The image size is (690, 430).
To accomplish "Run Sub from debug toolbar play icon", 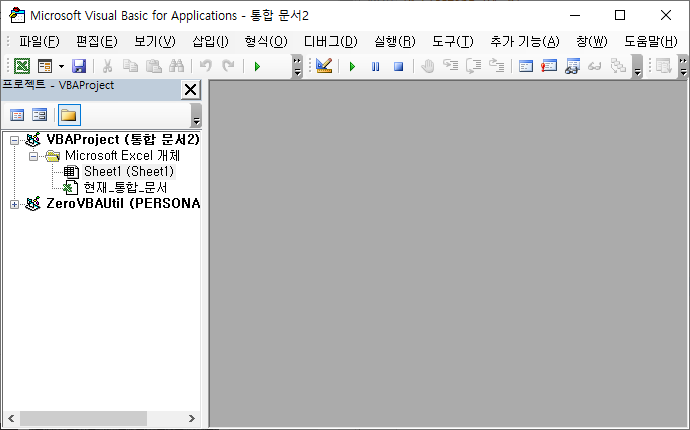I will [x=352, y=66].
